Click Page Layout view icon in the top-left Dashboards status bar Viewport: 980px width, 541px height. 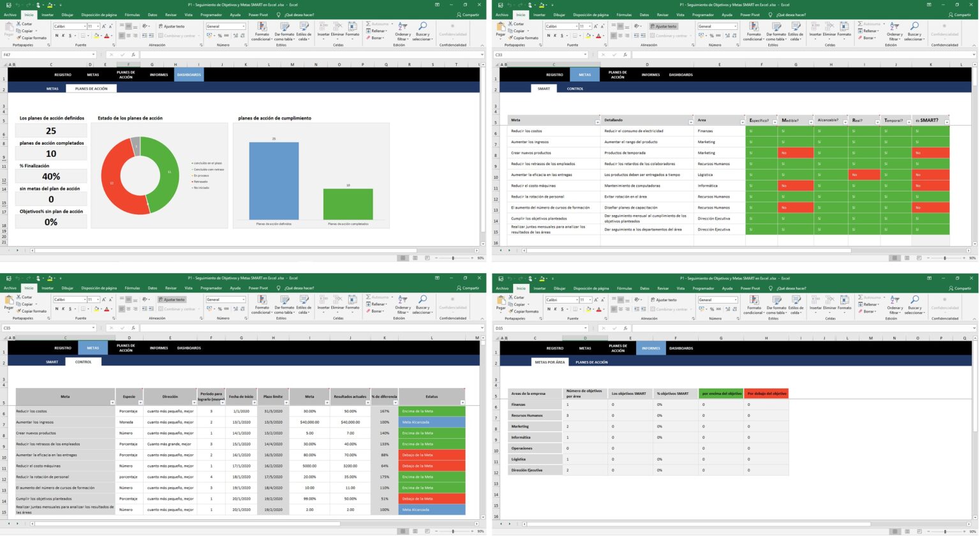coord(415,258)
